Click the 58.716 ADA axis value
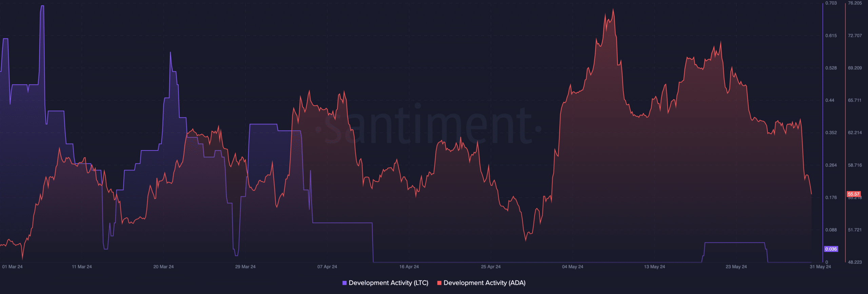The width and height of the screenshot is (868, 294). point(855,165)
